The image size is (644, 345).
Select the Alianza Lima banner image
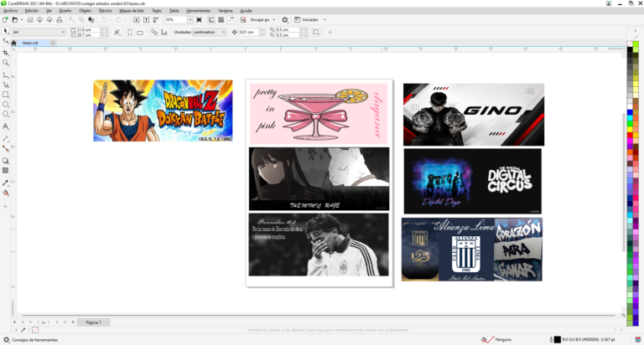[x=472, y=250]
